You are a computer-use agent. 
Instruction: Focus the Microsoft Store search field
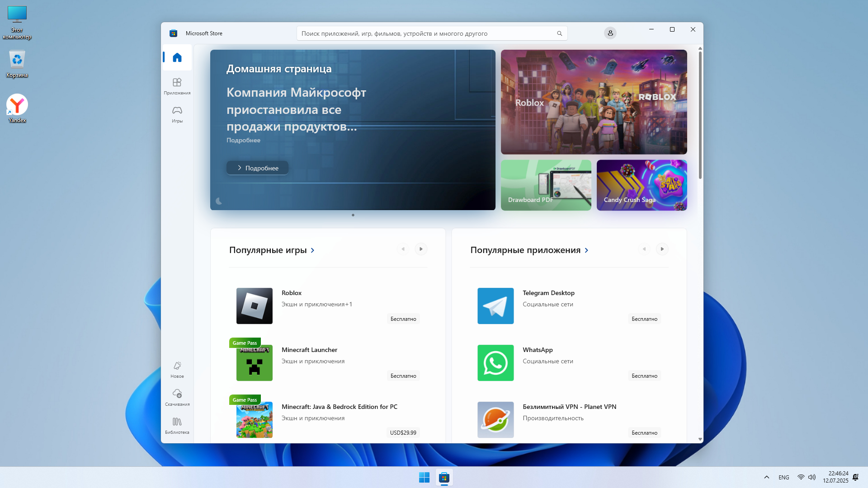coord(425,33)
